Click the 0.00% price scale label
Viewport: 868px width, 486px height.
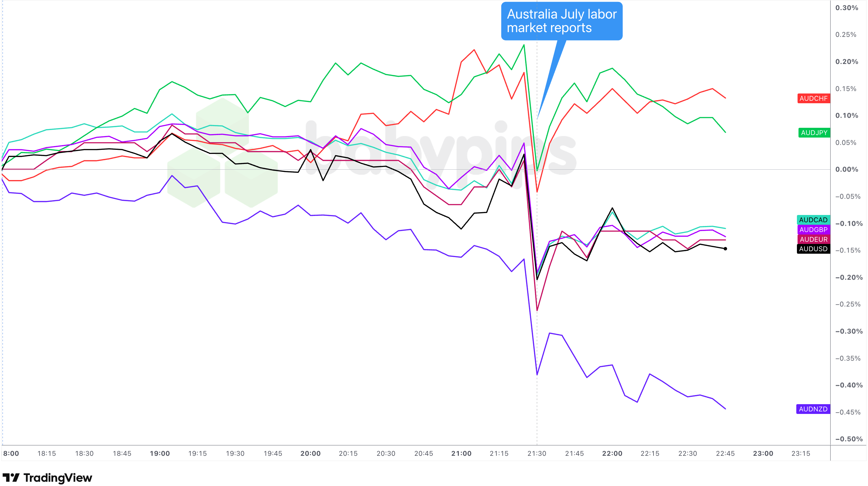pos(847,169)
